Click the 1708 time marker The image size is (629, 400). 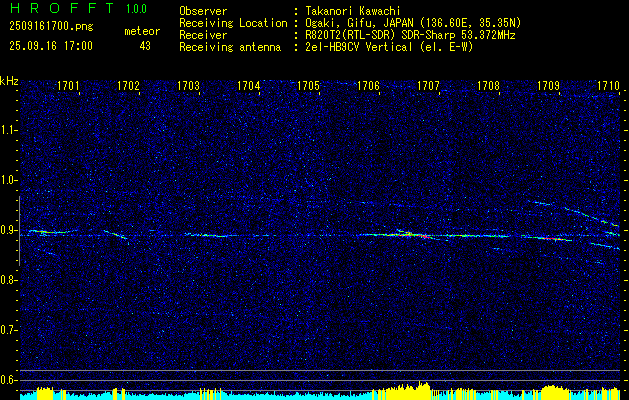489,86
